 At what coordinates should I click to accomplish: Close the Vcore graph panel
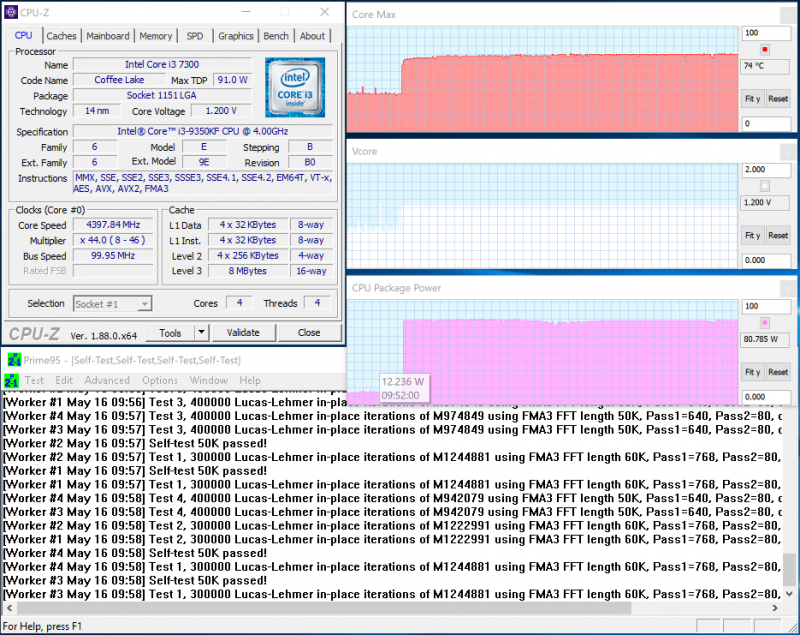[x=788, y=151]
